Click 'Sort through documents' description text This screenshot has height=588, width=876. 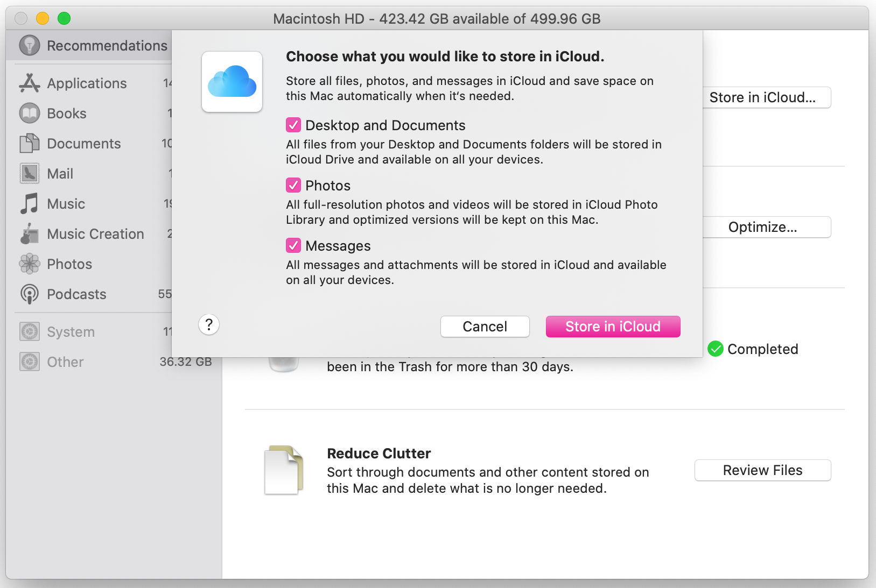[488, 480]
